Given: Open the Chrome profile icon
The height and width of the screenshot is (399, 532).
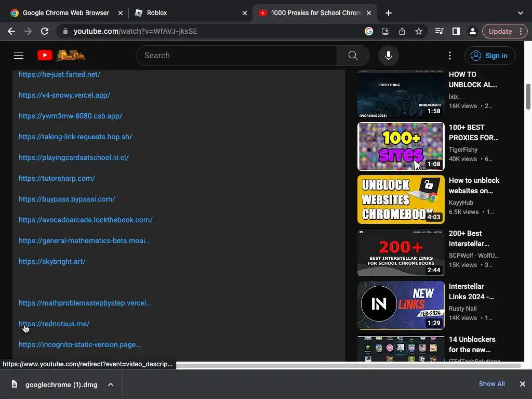Looking at the screenshot, I should [472, 31].
